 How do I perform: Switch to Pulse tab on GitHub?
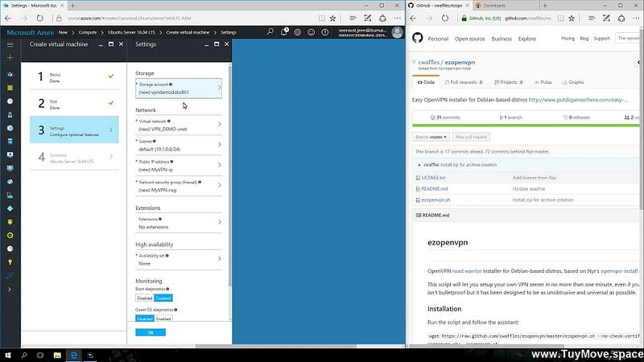pyautogui.click(x=543, y=82)
